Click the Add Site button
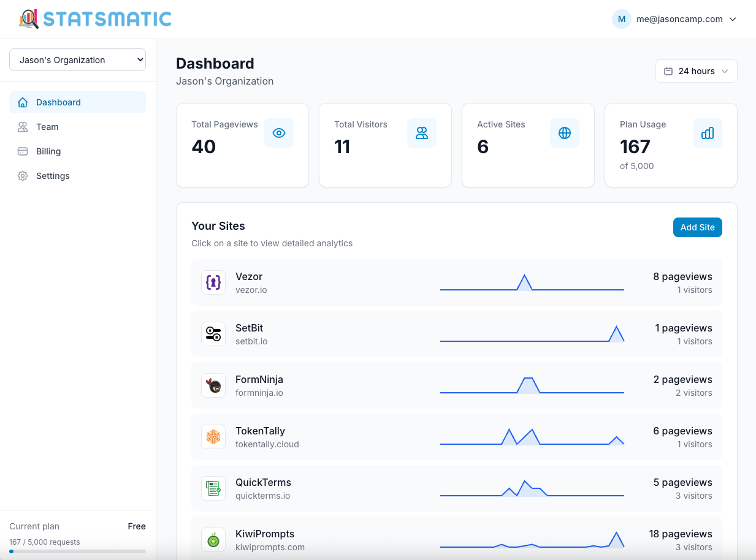The image size is (756, 560). tap(697, 227)
